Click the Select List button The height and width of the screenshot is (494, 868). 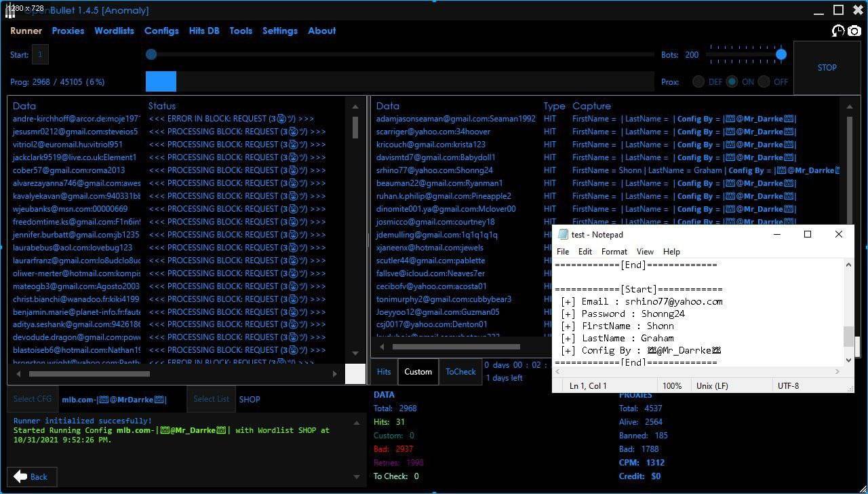(x=212, y=399)
